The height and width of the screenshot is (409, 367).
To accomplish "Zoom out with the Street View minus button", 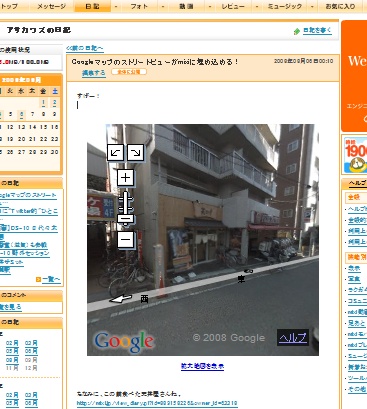I will (x=125, y=239).
